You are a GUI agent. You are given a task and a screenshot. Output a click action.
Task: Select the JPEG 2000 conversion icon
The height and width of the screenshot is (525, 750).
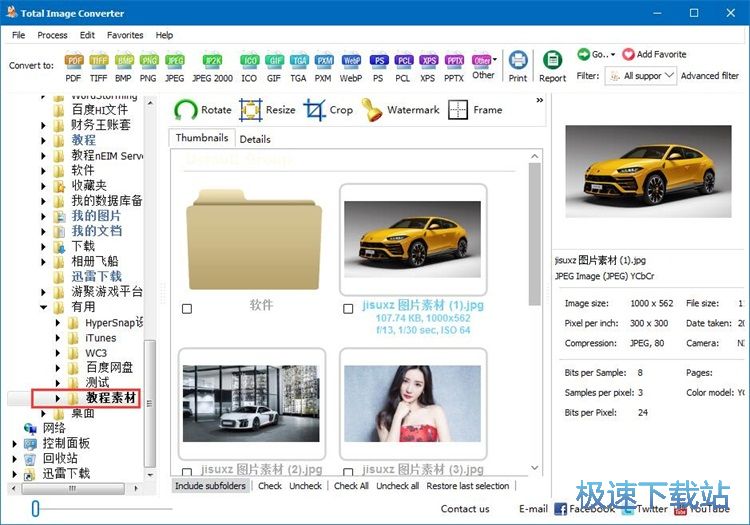212,66
